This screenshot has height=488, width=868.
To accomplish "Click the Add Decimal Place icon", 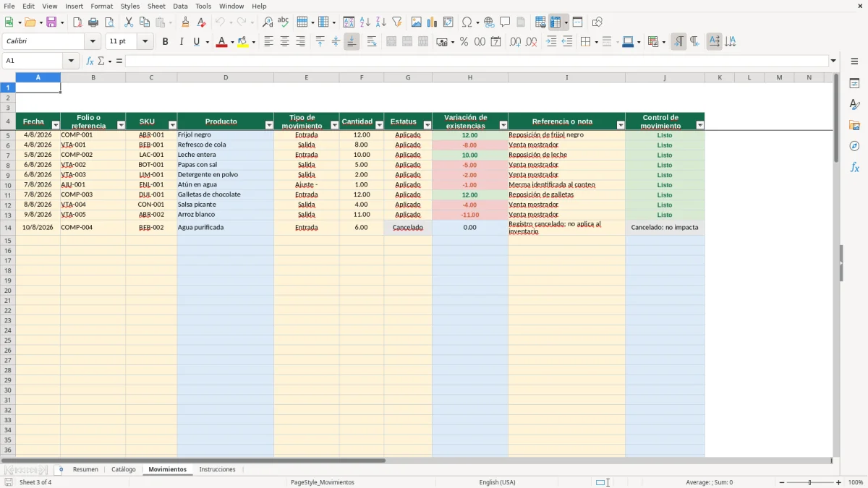I will coord(516,42).
